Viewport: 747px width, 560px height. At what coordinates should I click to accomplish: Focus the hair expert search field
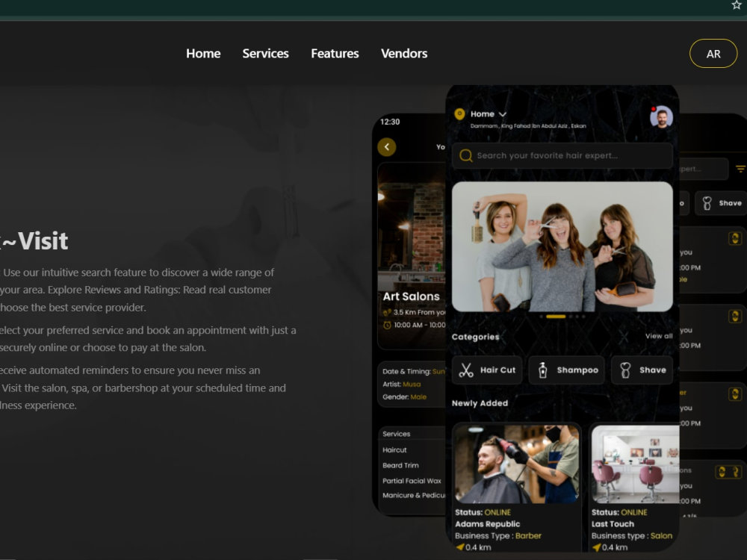coord(562,156)
